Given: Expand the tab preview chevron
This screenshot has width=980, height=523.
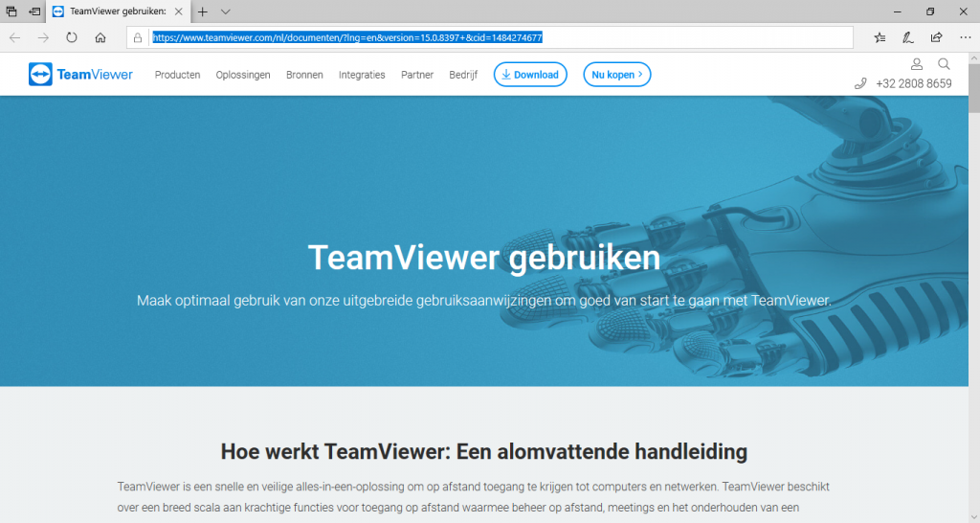Looking at the screenshot, I should click(x=226, y=11).
